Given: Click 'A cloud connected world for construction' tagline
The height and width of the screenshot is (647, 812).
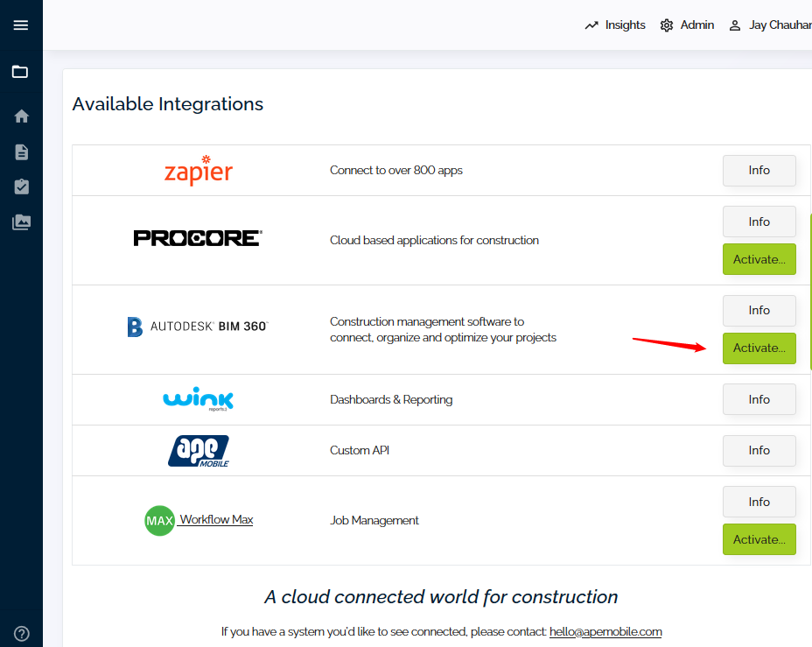Looking at the screenshot, I should (441, 597).
